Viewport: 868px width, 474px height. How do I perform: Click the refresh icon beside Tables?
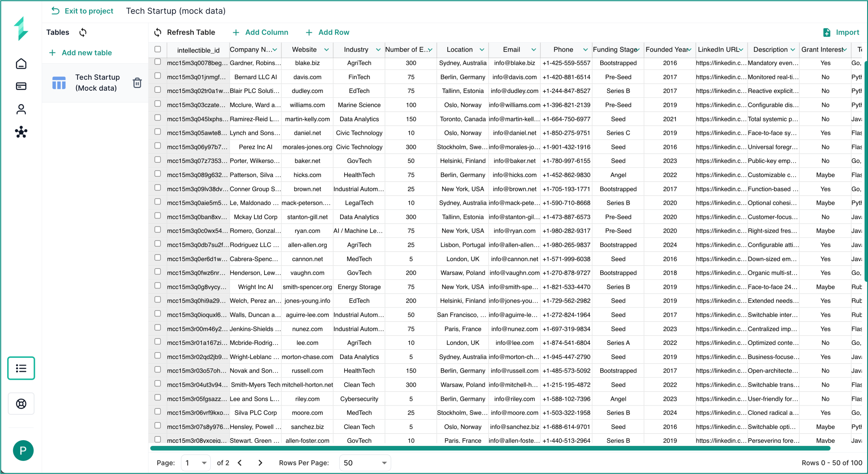(x=83, y=32)
